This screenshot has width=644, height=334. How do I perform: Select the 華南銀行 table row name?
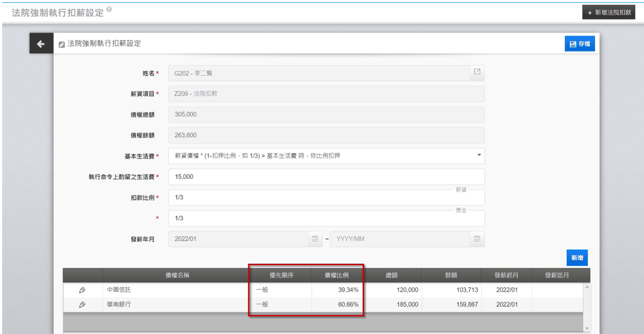click(119, 305)
